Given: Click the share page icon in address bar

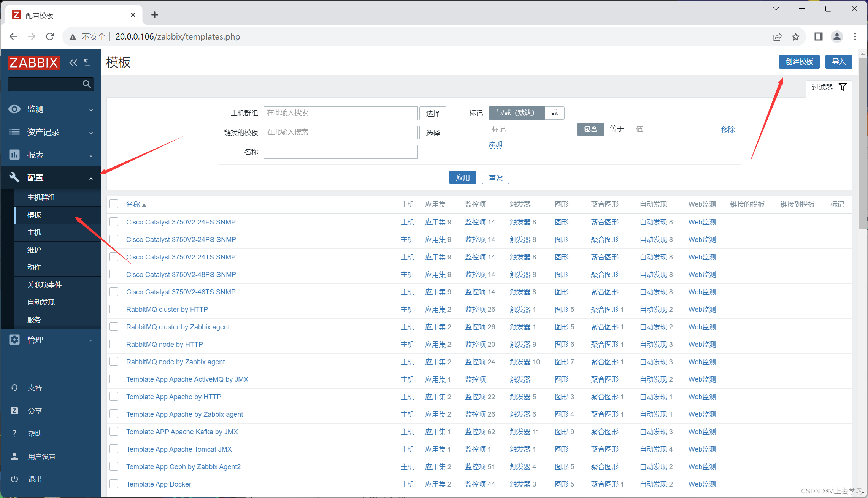Looking at the screenshot, I should [x=778, y=37].
